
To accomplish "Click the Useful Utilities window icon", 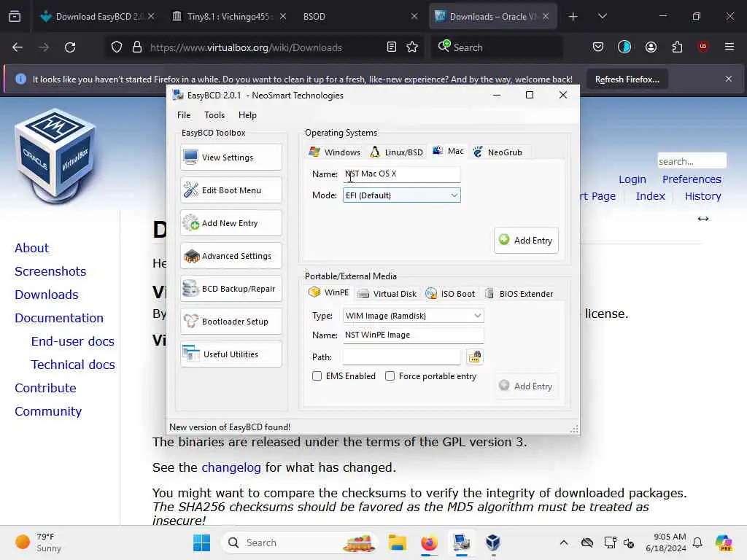I will 191,354.
